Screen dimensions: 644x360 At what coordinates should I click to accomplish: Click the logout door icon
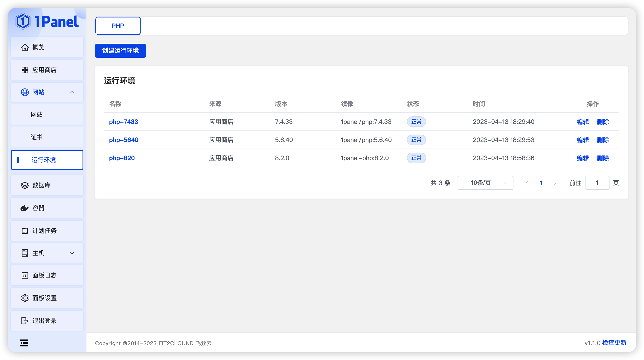coord(25,321)
